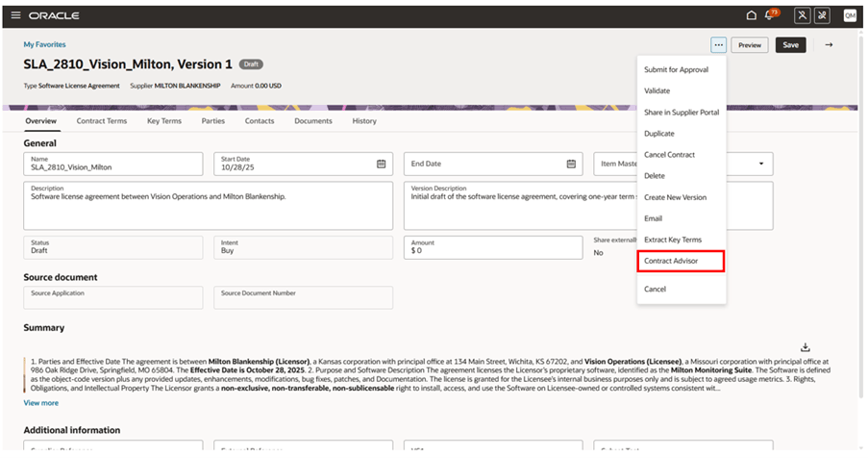
Task: Expand the Item Master dropdown arrow
Action: [761, 164]
